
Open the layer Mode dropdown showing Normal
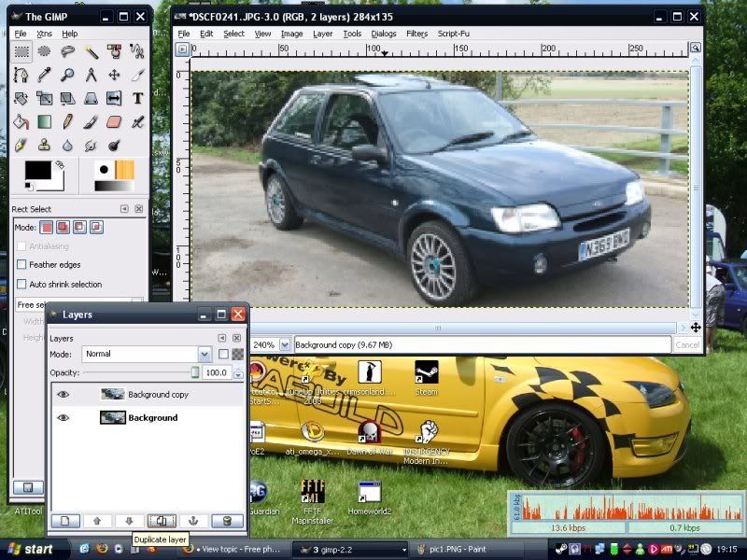pos(147,354)
